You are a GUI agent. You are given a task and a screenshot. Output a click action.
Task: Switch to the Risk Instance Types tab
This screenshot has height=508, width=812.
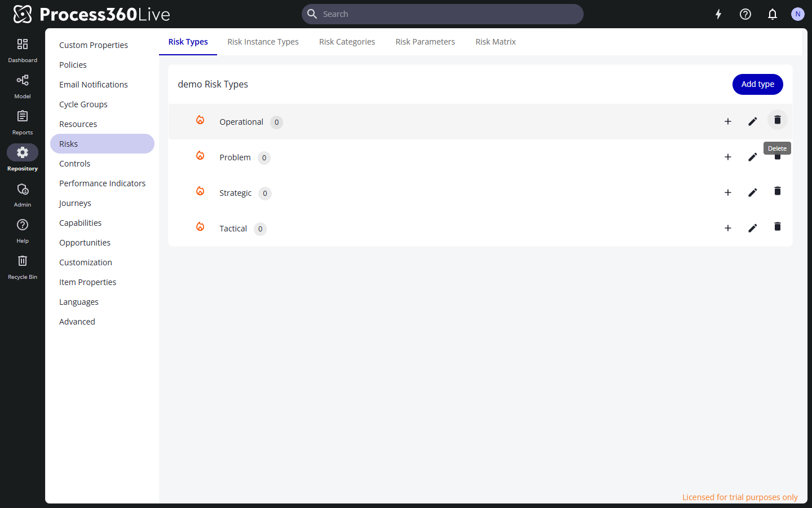263,42
